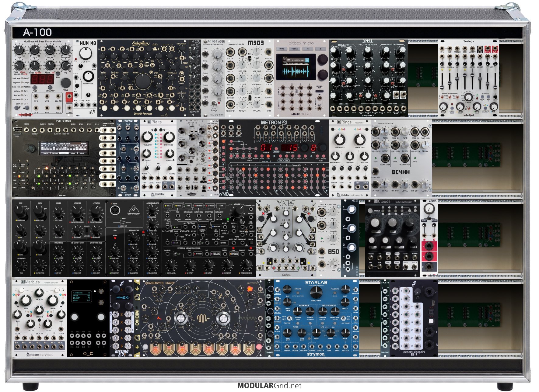
Task: Click the Page button on ModBase 09
Action: pyautogui.click(x=35, y=88)
